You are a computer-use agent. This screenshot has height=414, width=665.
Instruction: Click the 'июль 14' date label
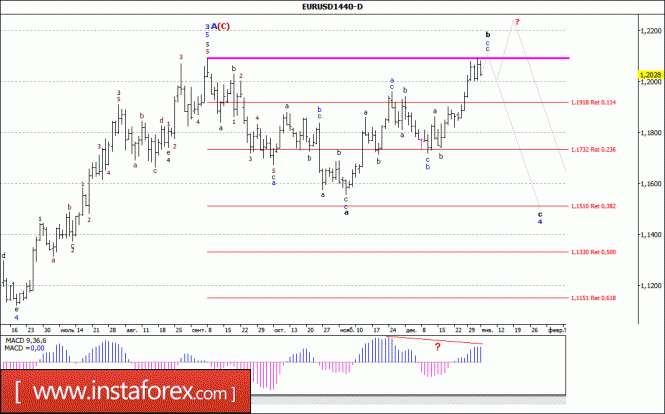coord(72,330)
